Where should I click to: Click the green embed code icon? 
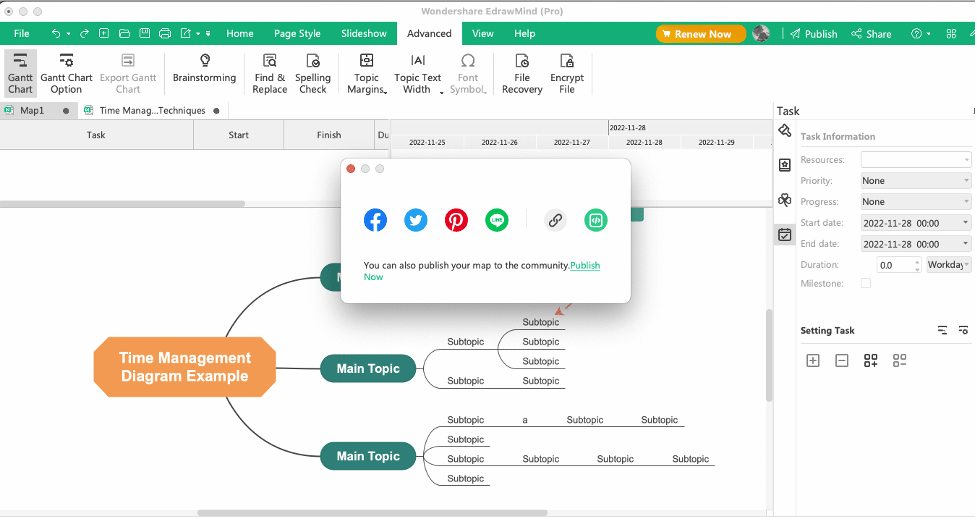[596, 220]
